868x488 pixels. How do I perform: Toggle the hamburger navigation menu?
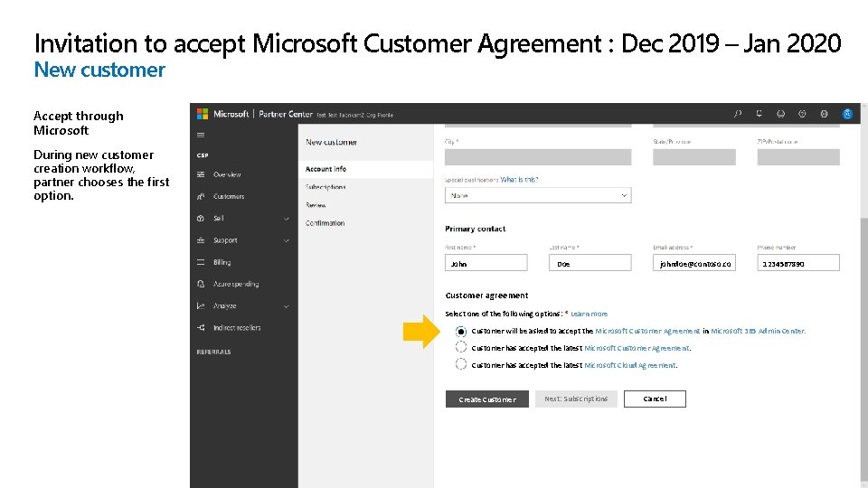point(201,135)
